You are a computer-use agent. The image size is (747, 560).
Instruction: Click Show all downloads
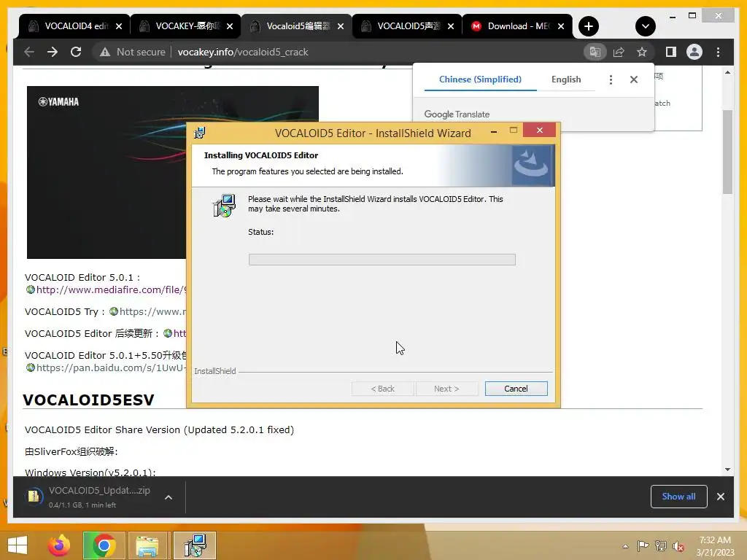click(678, 497)
